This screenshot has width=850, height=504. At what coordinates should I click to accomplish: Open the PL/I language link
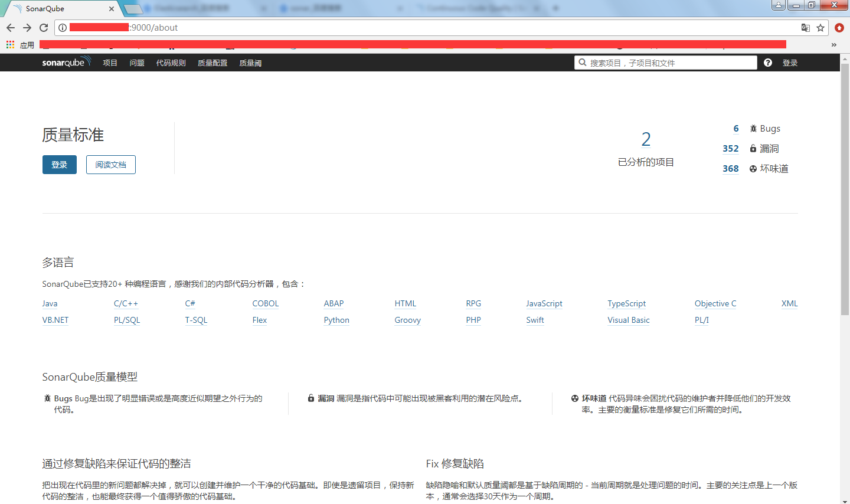(702, 320)
